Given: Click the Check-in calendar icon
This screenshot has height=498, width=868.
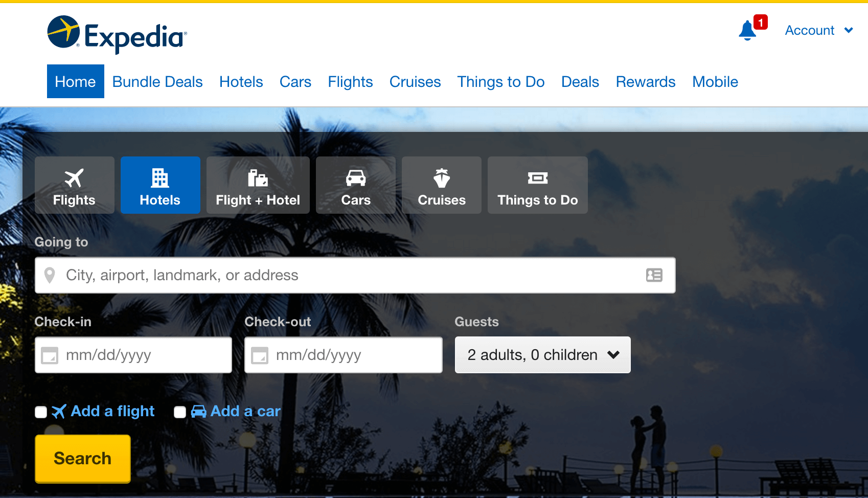Looking at the screenshot, I should 50,355.
